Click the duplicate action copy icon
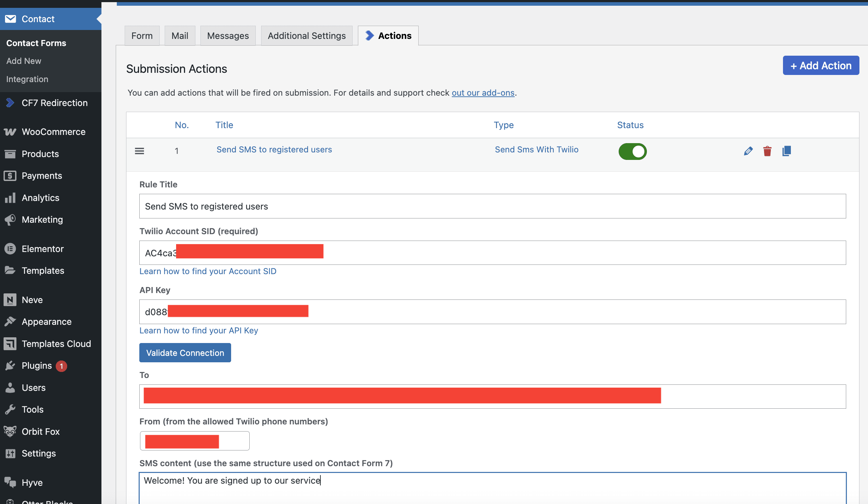This screenshot has width=868, height=504. click(x=786, y=151)
